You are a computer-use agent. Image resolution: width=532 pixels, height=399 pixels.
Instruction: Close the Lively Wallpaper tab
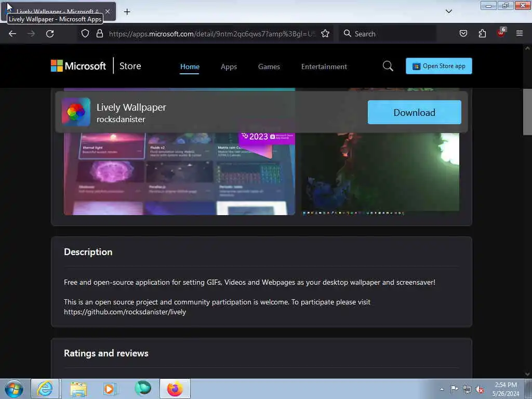click(x=108, y=11)
